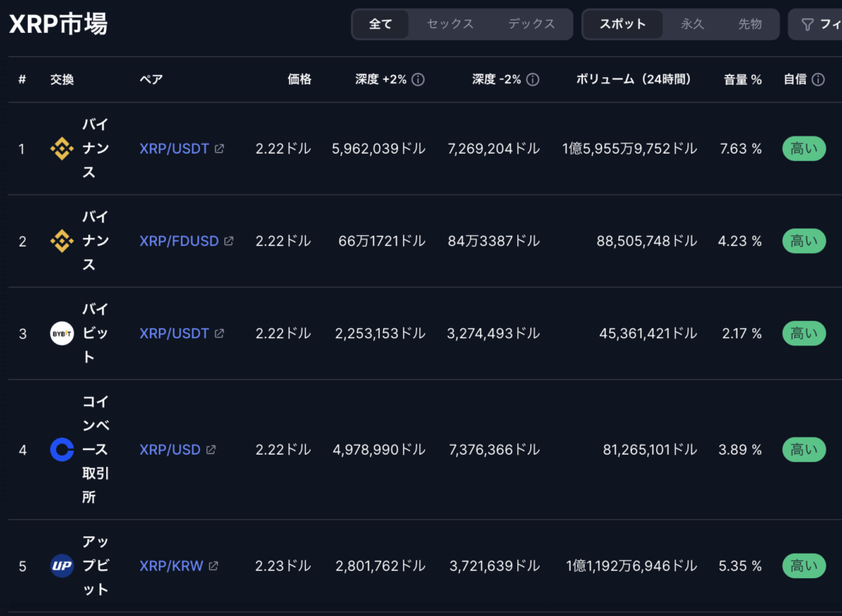This screenshot has width=842, height=616.
Task: Show info icon for 深度 +2% column
Action: click(x=418, y=80)
